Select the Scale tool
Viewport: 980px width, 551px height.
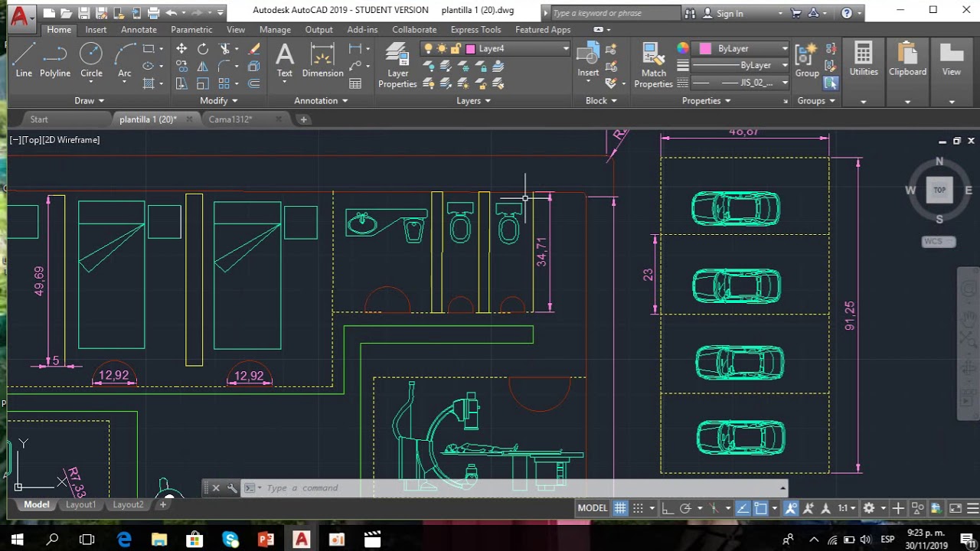click(203, 83)
